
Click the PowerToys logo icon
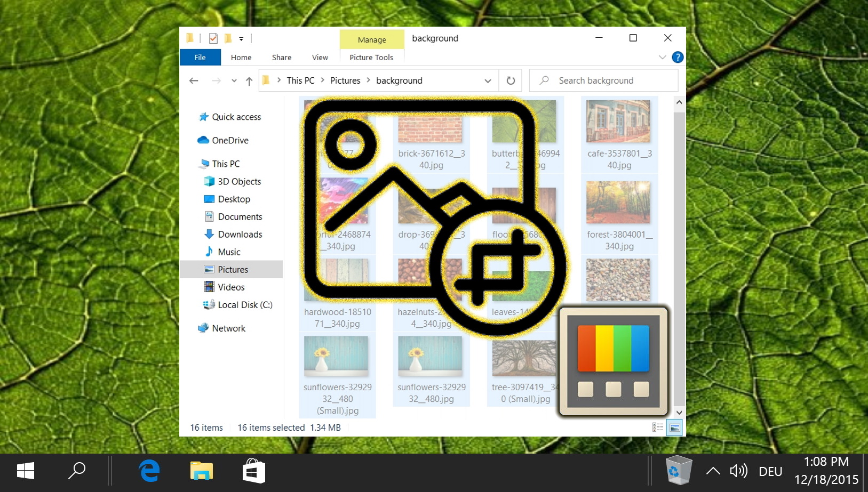click(614, 361)
